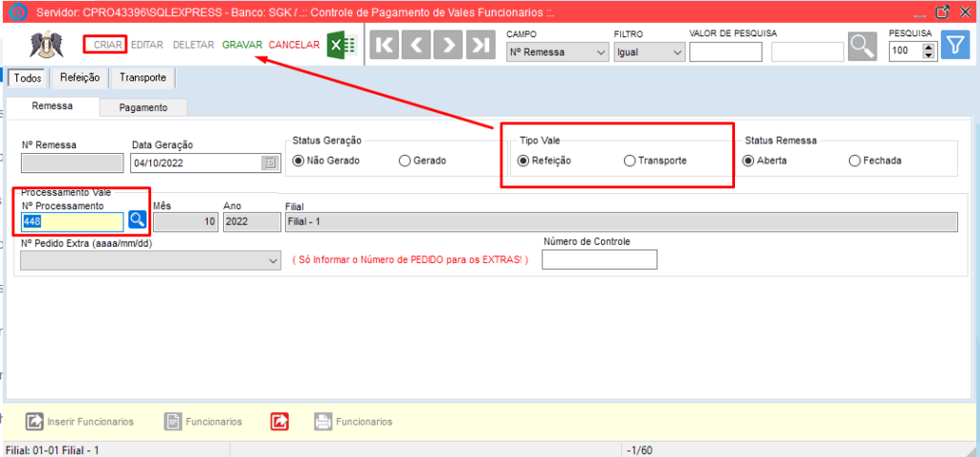Click the second VALOR DE PESQUISA field

(x=808, y=53)
